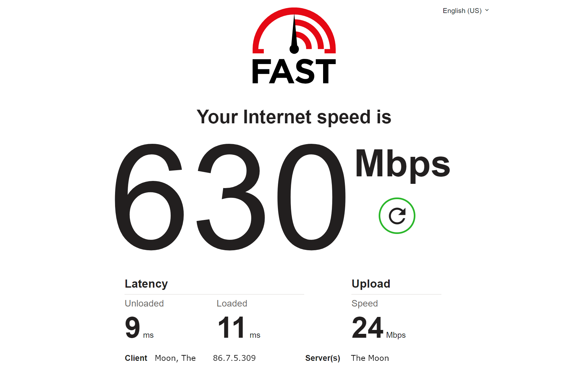
Task: Click the 24 Mbps upload speed value
Action: point(379,328)
